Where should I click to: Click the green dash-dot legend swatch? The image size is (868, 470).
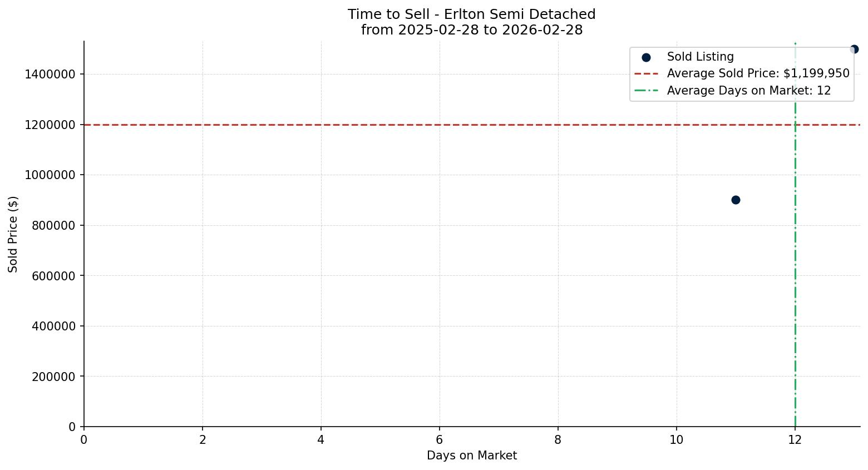click(x=646, y=91)
